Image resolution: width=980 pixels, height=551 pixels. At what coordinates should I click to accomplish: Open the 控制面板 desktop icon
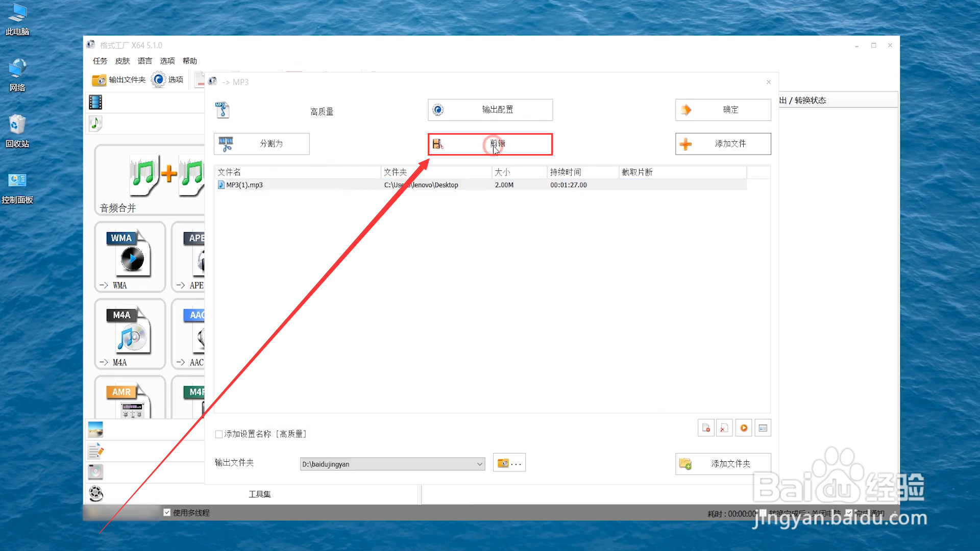(x=17, y=187)
